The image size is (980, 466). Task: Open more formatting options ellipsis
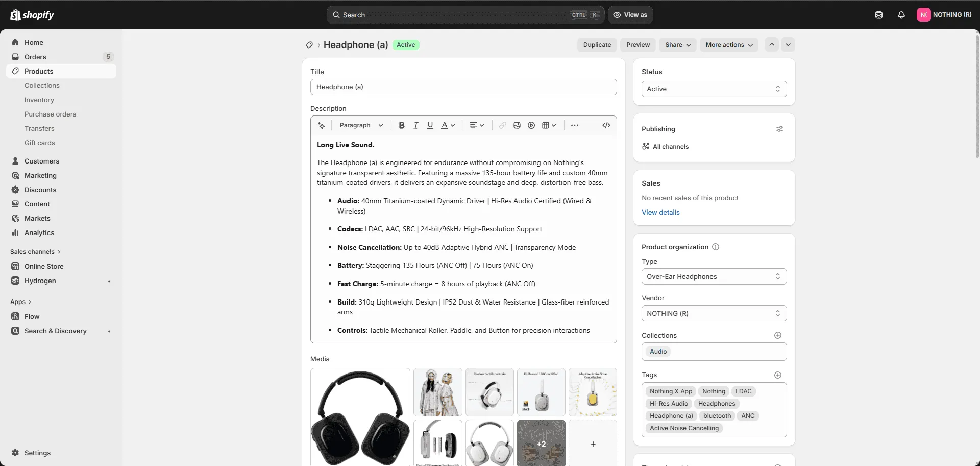tap(575, 125)
